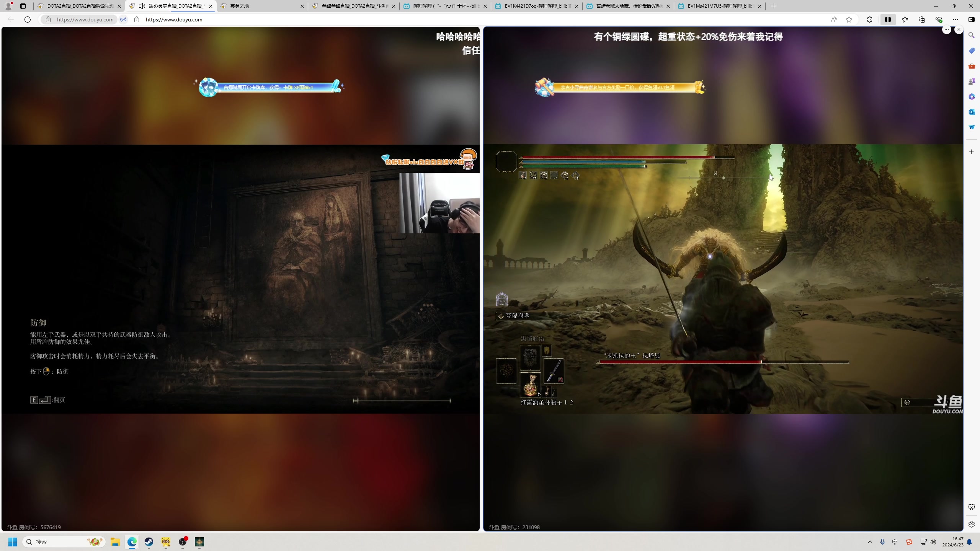Focus the douyu.com address bar URL
This screenshot has width=980, height=551.
174,20
